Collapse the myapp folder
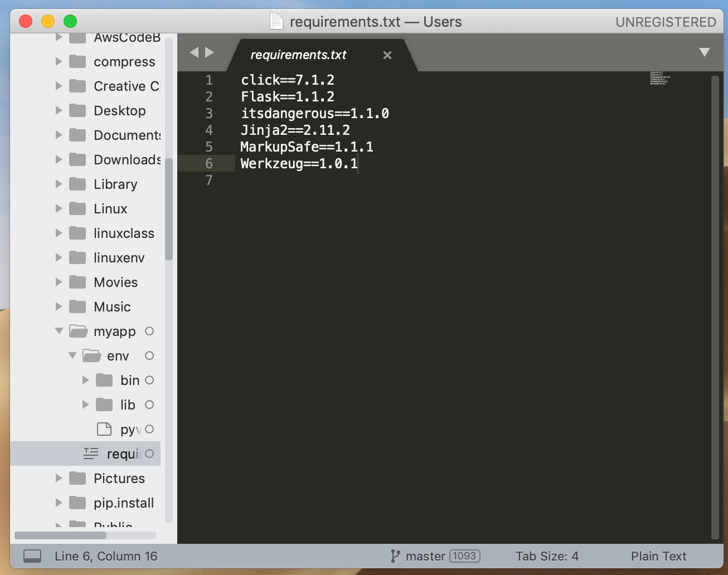The width and height of the screenshot is (728, 575). 59,331
